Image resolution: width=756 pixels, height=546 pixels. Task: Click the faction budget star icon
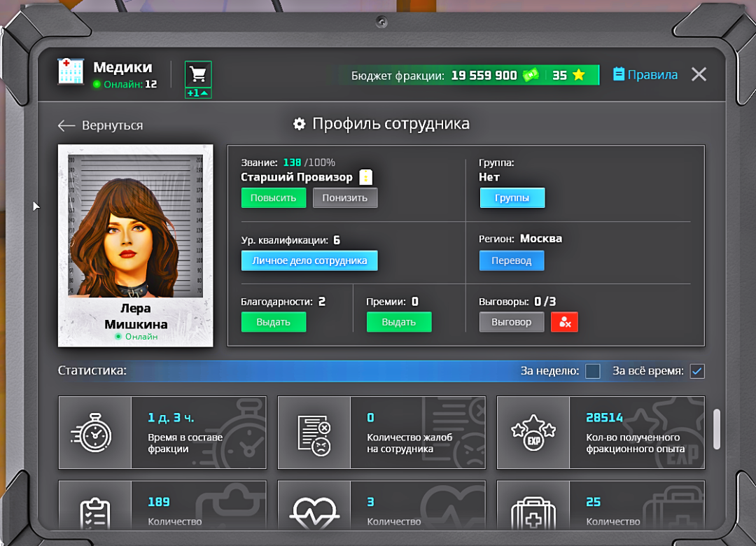578,75
